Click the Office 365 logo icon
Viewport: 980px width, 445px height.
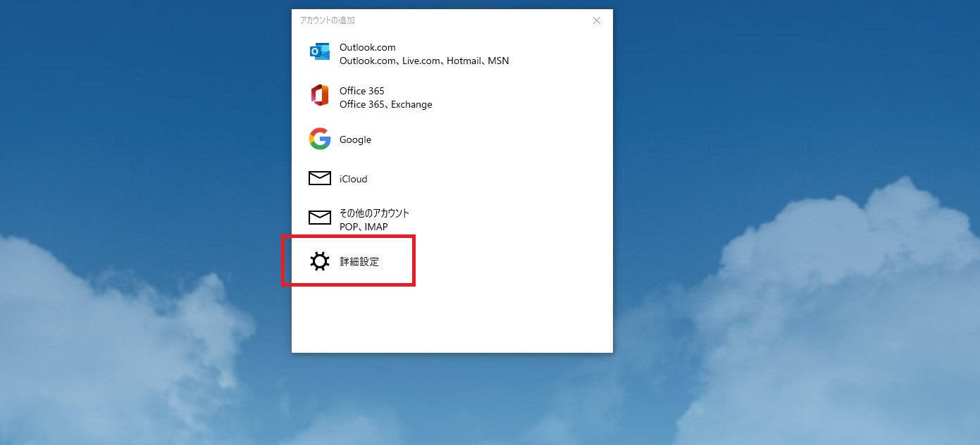coord(320,95)
